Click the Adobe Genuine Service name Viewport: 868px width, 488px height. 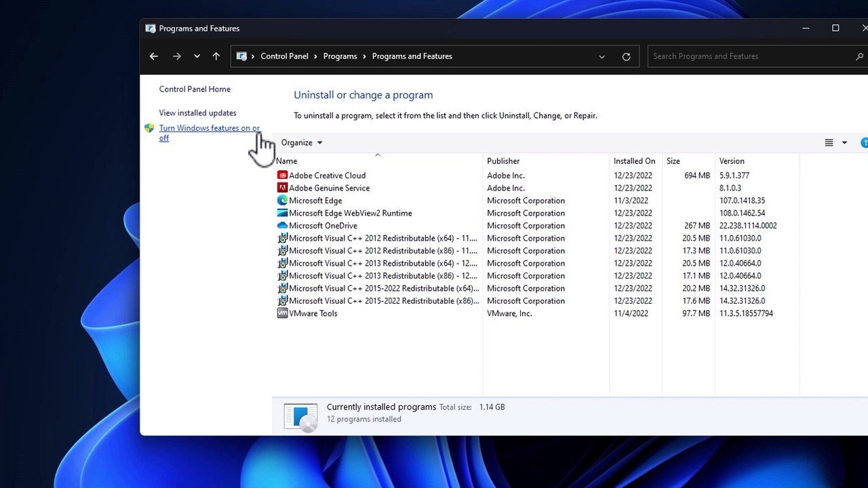(329, 188)
